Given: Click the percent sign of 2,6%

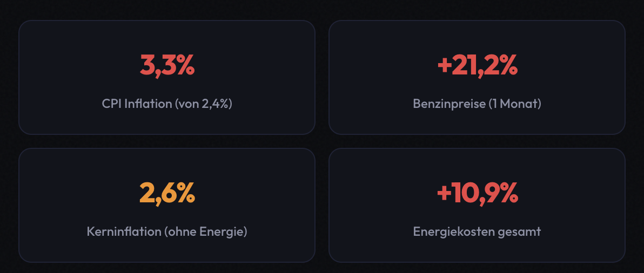Looking at the screenshot, I should 184,194.
